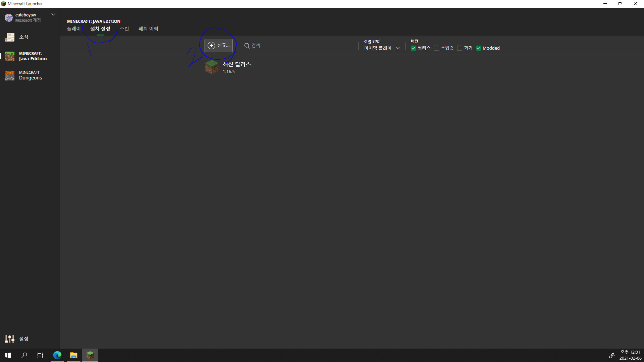Click the cuteboysw account avatar

click(x=9, y=17)
